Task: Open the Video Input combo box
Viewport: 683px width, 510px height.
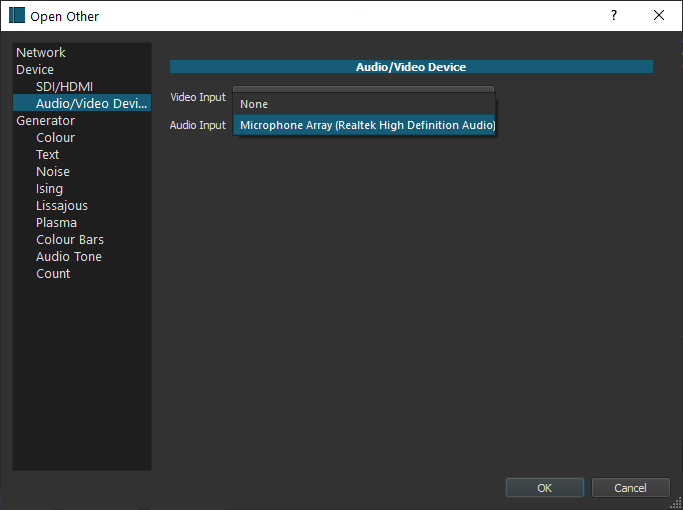Action: tap(364, 89)
